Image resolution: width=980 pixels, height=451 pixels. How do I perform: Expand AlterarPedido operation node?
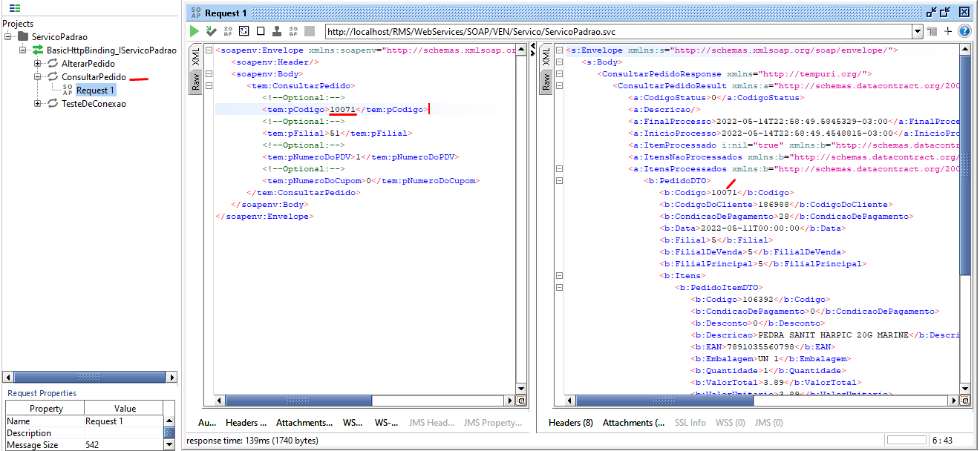click(x=38, y=64)
